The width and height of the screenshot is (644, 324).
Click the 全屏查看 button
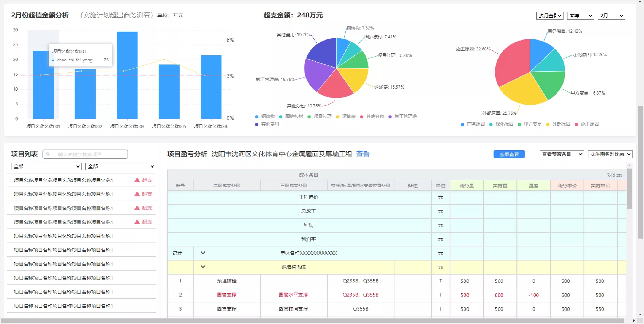[x=509, y=154]
